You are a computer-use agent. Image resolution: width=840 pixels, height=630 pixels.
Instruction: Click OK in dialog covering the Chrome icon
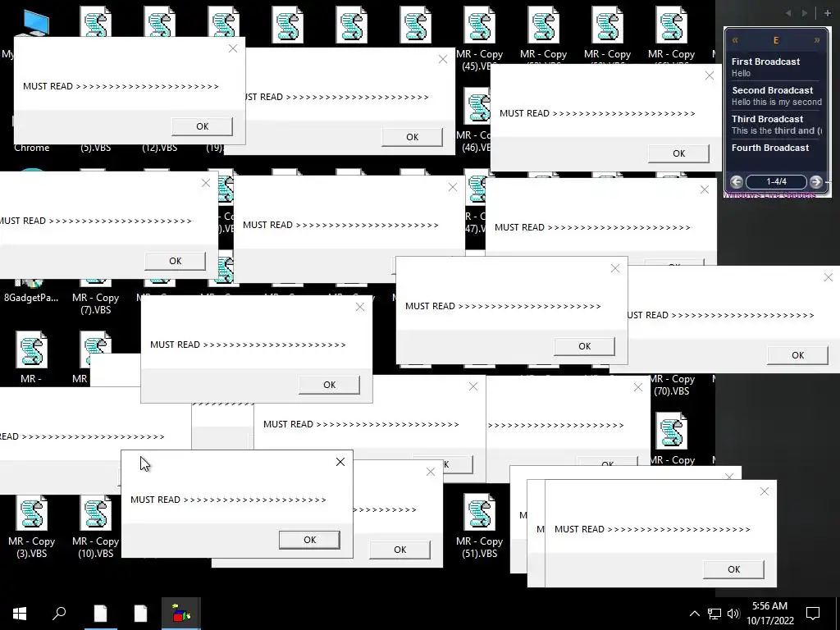click(202, 126)
